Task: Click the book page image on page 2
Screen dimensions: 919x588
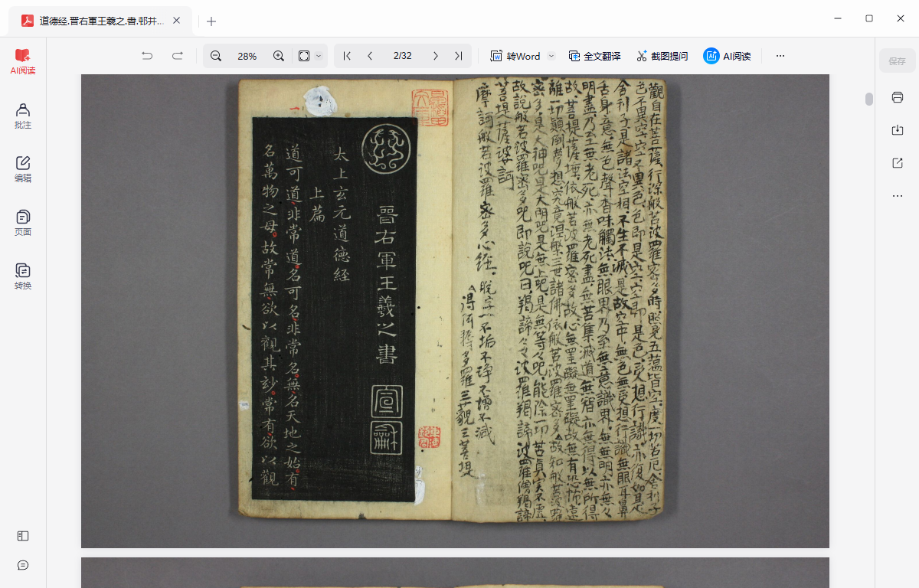Action: tap(455, 311)
